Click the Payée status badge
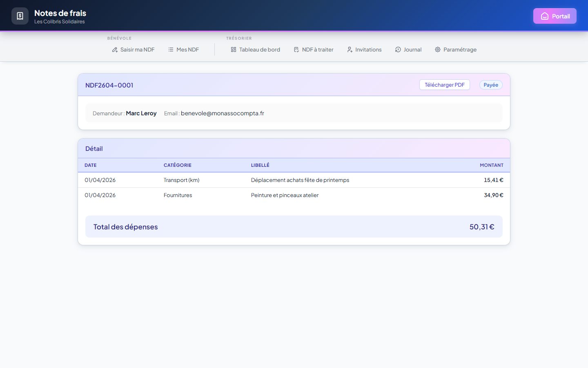This screenshot has width=588, height=368. coord(491,85)
